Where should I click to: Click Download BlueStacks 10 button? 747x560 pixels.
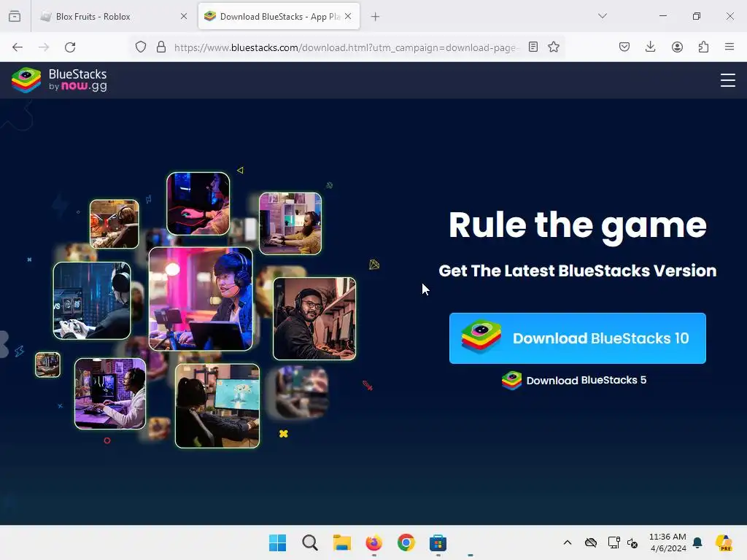(578, 338)
